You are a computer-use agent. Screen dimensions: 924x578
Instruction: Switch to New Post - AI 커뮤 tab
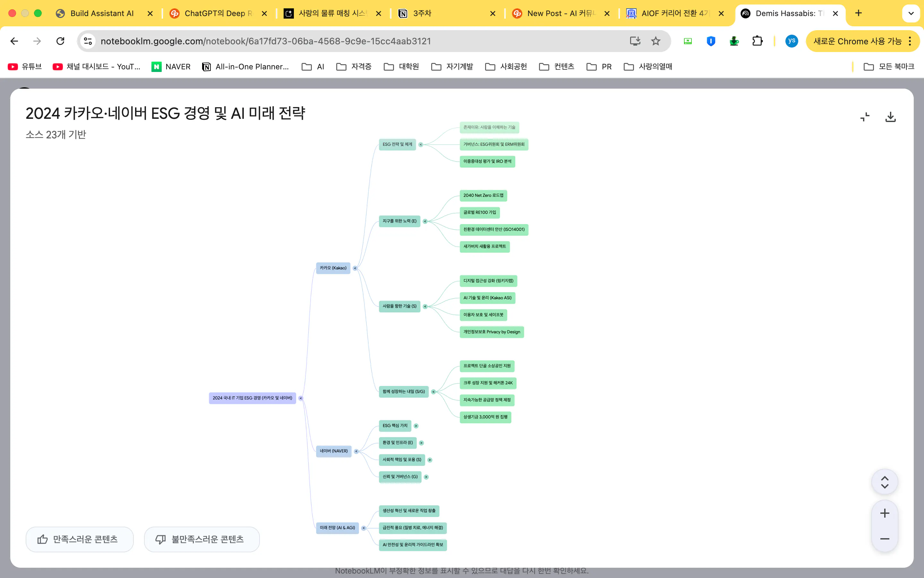pyautogui.click(x=560, y=13)
